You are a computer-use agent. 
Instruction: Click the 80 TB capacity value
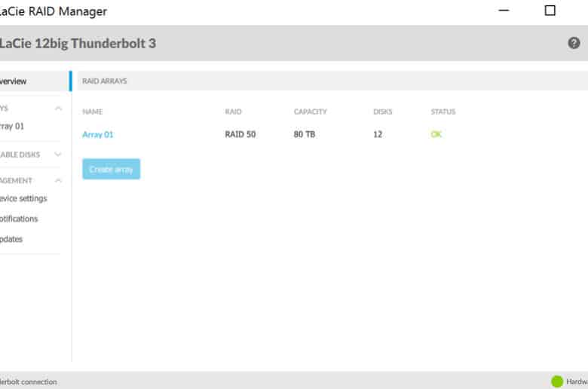coord(305,134)
